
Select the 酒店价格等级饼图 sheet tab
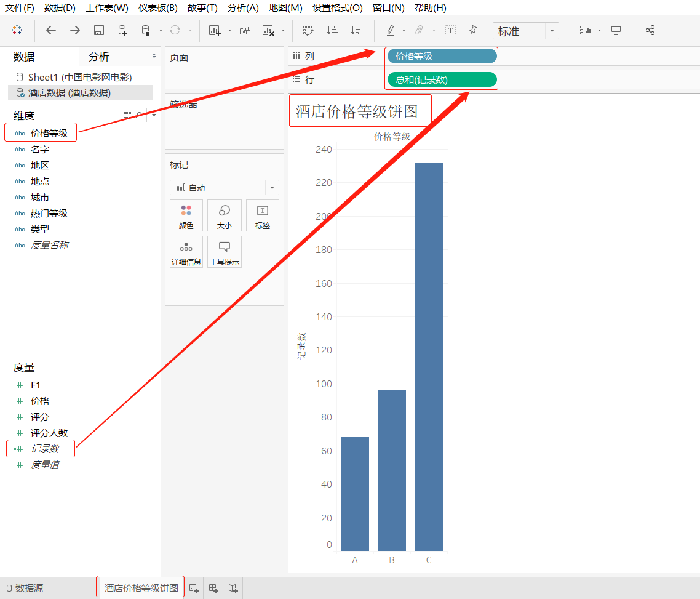coord(141,589)
